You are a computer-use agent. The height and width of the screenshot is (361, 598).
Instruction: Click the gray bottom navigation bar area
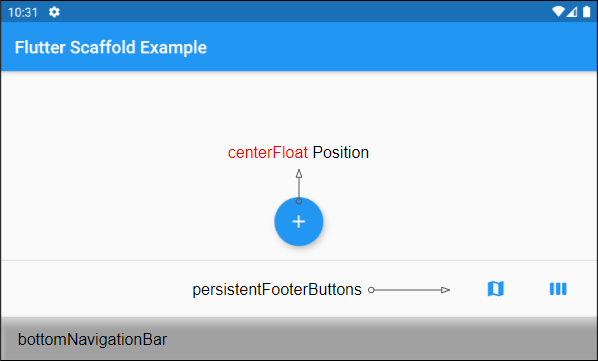pyautogui.click(x=299, y=339)
